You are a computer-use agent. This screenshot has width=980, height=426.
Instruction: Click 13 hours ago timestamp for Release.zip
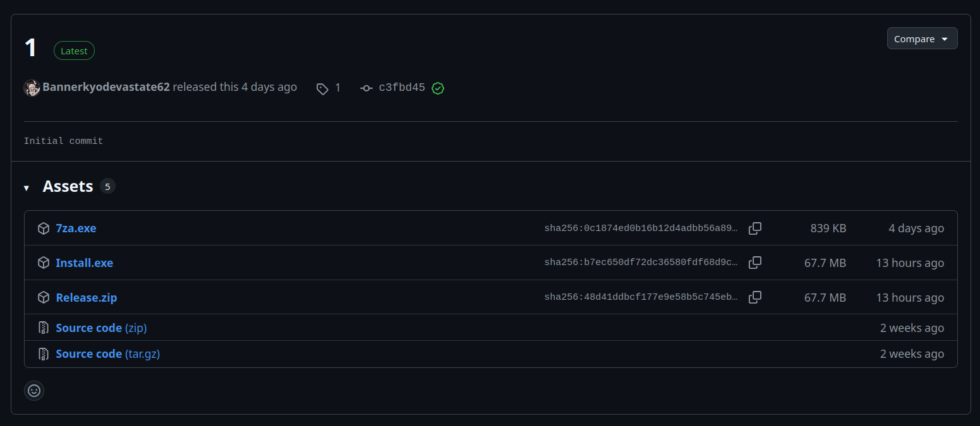910,298
